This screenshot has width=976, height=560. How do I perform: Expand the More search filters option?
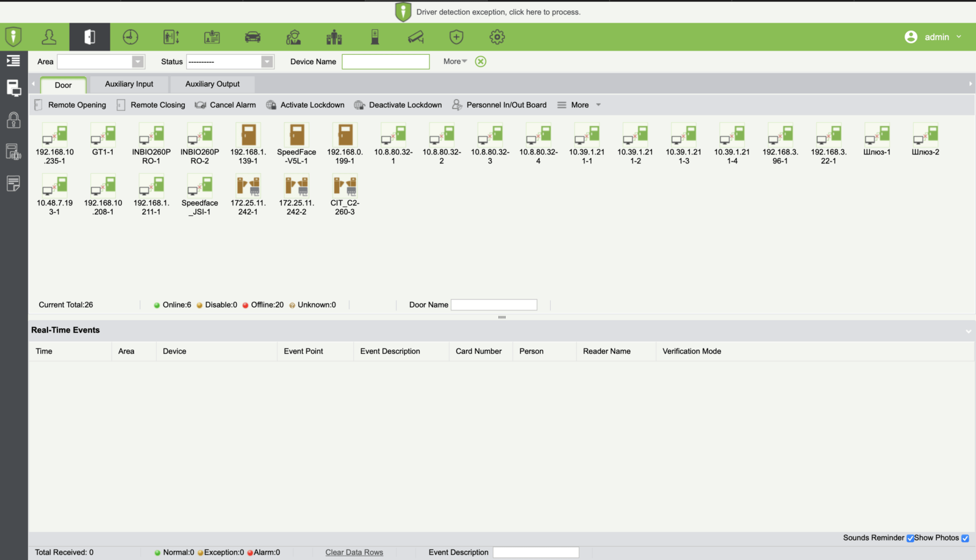tap(454, 62)
